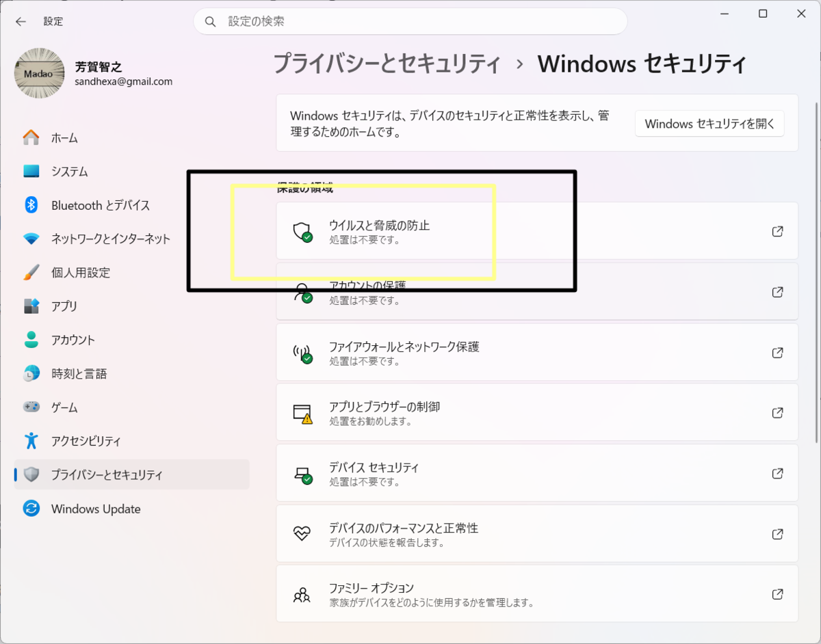This screenshot has width=821, height=644.
Task: Focus the 設定の検索 search box
Action: [x=410, y=21]
